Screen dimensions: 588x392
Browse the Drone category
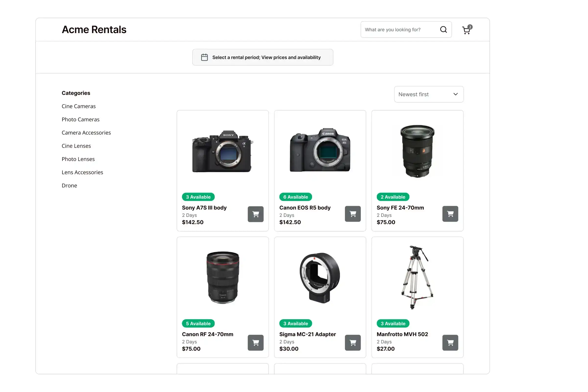[x=69, y=185]
